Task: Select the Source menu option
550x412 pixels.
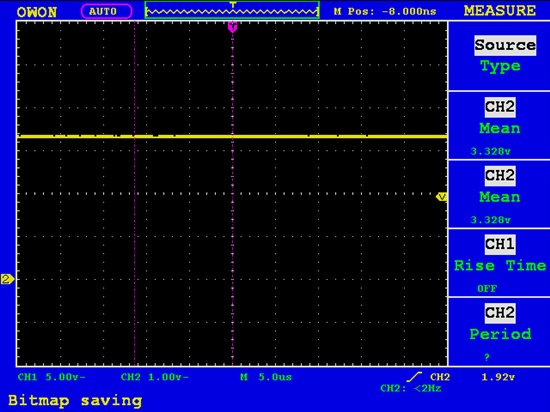Action: point(505,45)
